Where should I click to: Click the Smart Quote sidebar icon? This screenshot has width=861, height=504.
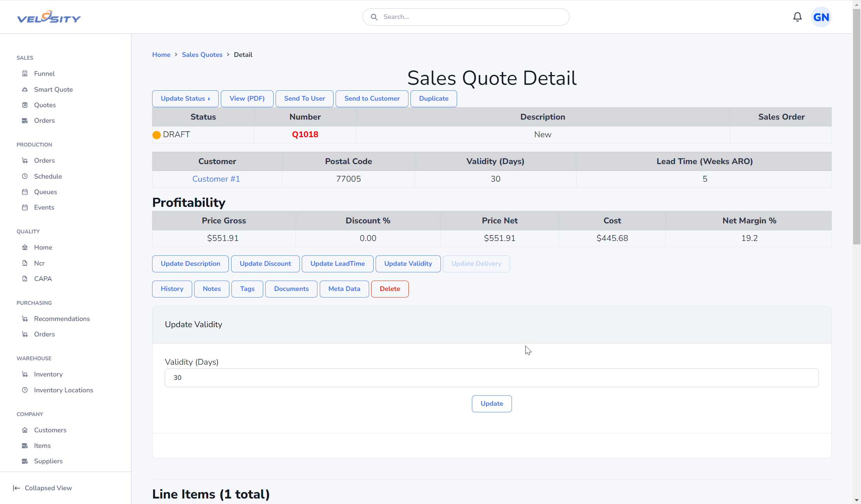(25, 89)
